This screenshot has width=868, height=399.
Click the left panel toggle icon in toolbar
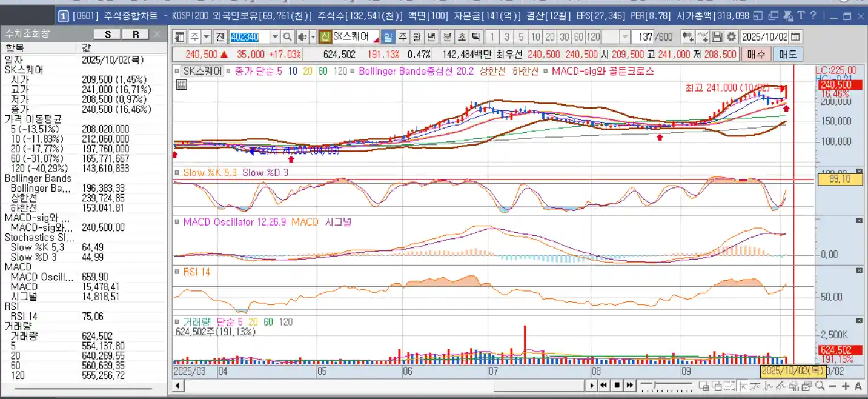[180, 37]
